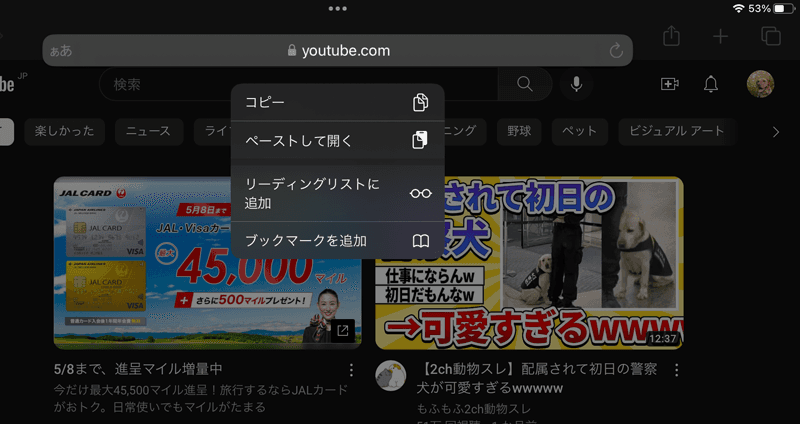
Task: Click the YouTube search magnifier button
Action: click(x=524, y=84)
